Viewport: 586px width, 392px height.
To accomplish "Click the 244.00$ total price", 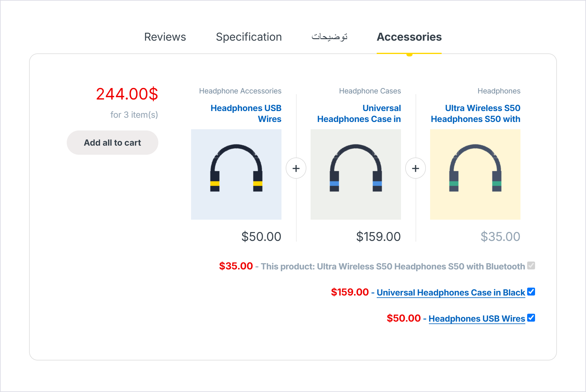I will [x=127, y=94].
